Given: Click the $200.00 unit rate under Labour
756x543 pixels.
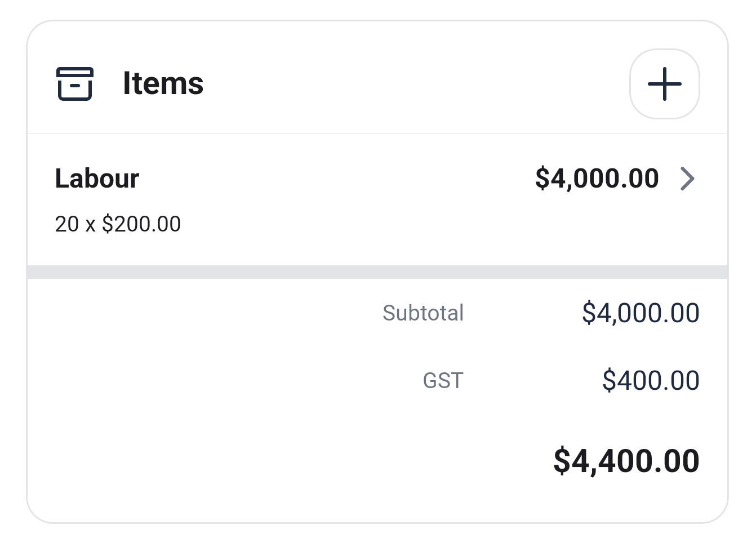Looking at the screenshot, I should click(141, 224).
